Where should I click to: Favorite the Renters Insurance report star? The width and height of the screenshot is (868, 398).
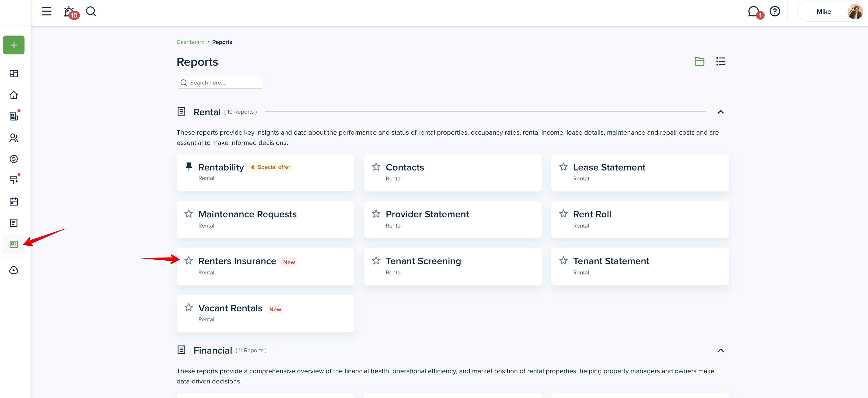coord(189,260)
